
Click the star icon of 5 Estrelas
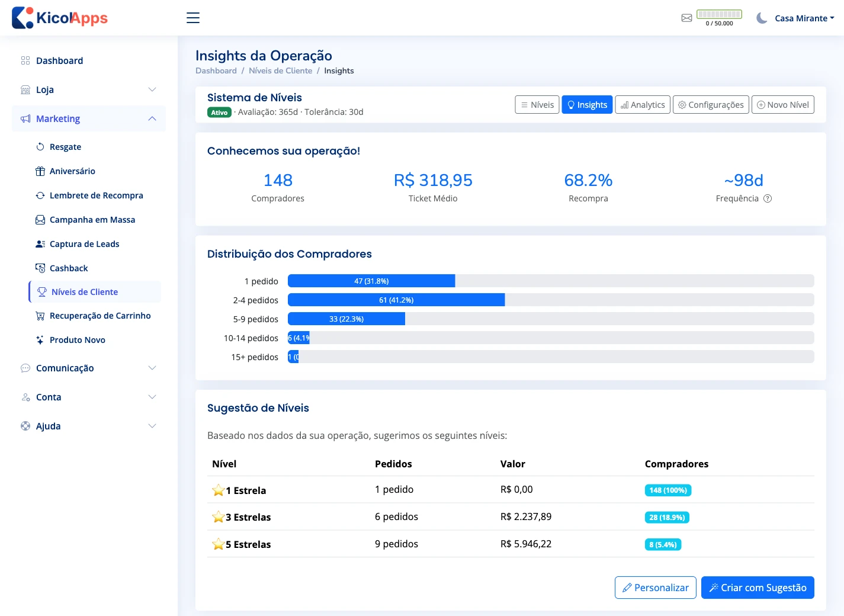coord(218,544)
